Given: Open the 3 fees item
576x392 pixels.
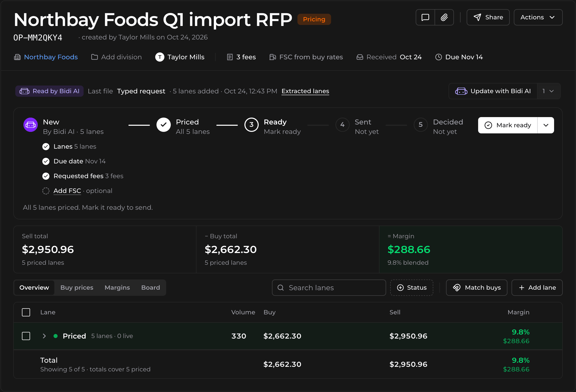Looking at the screenshot, I should pyautogui.click(x=241, y=57).
